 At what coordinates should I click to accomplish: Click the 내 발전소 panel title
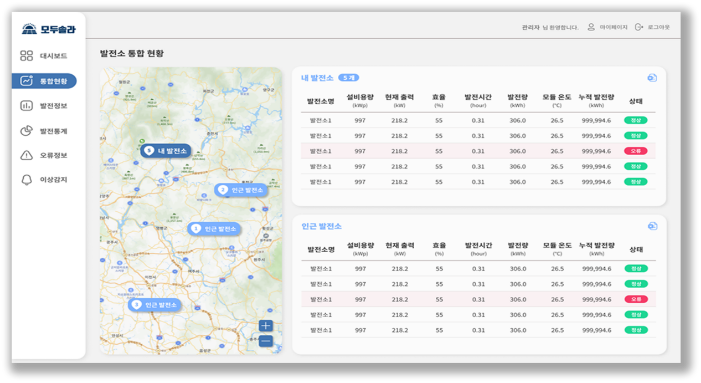(x=317, y=78)
